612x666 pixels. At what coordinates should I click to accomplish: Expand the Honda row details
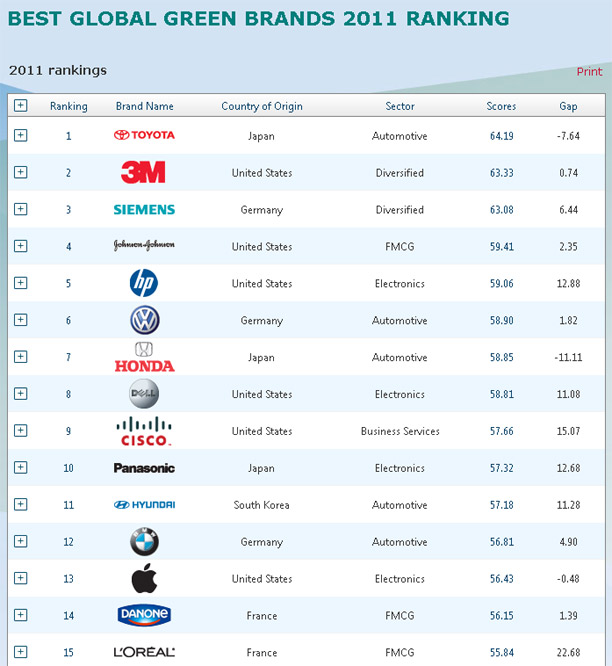click(x=21, y=357)
